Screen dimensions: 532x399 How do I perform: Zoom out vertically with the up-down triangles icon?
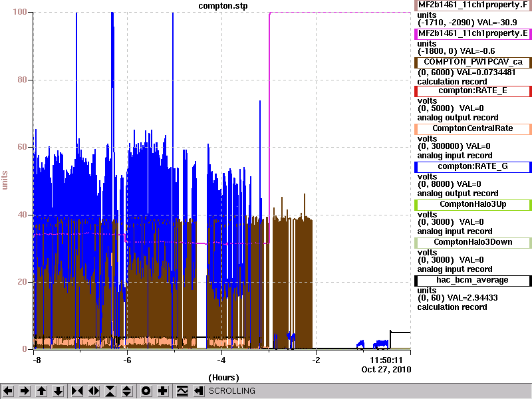pos(127,391)
